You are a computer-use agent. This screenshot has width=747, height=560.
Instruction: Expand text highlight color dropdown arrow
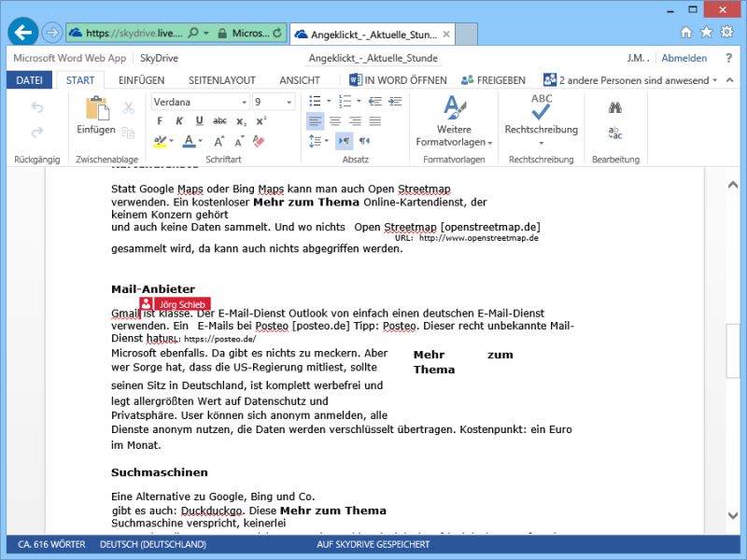pyautogui.click(x=171, y=141)
